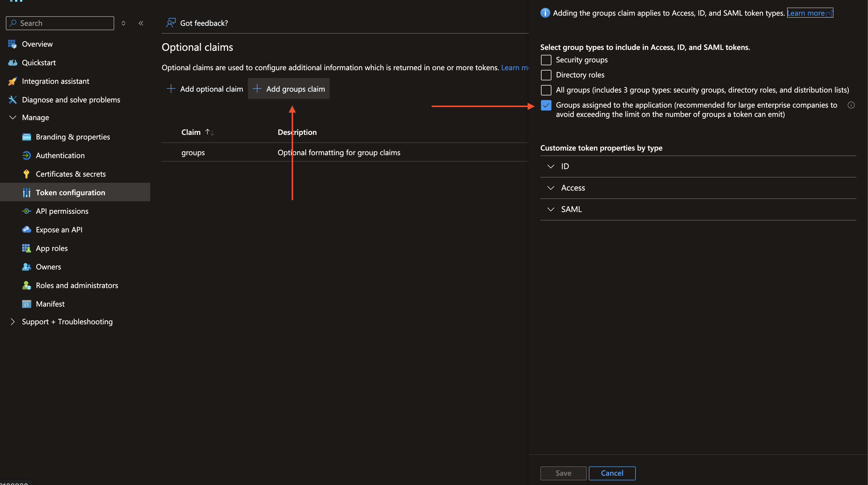Collapse the Manage menu group
The height and width of the screenshot is (485, 868).
pyautogui.click(x=12, y=118)
